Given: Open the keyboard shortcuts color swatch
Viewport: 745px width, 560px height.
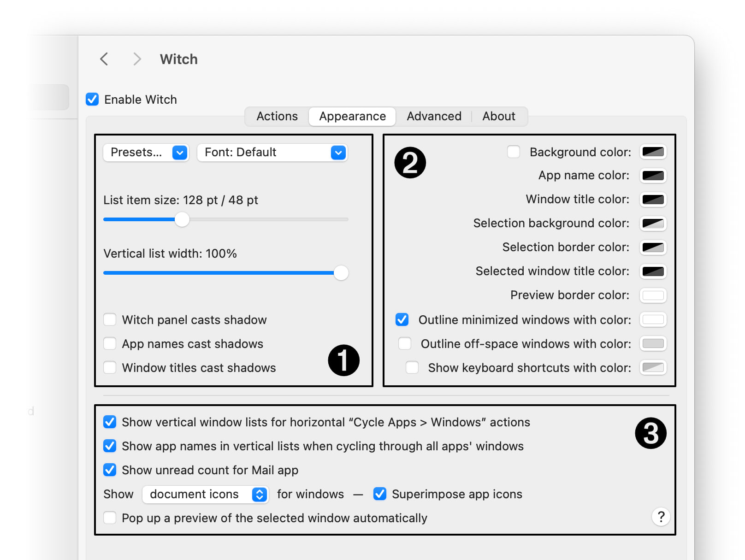Looking at the screenshot, I should click(x=653, y=367).
